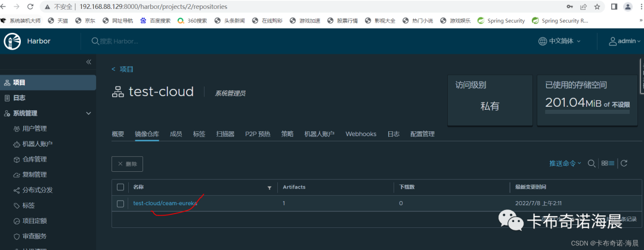Expand the 推送命令 dropdown
644x250 pixels.
(x=565, y=163)
